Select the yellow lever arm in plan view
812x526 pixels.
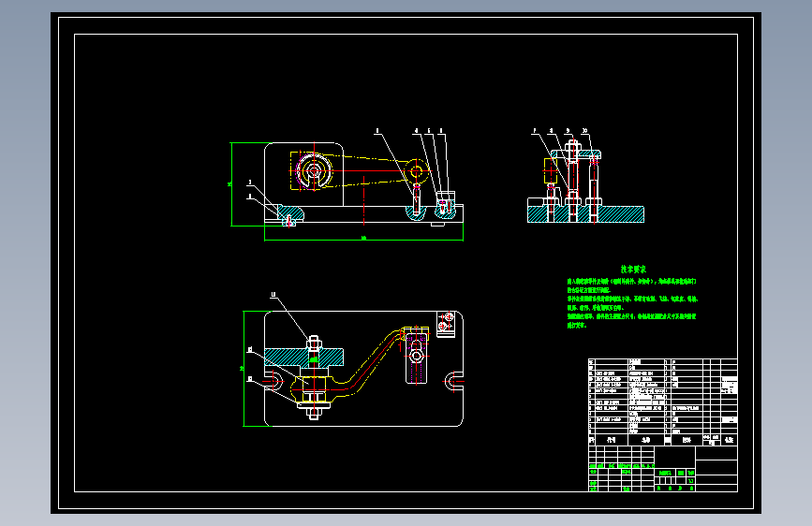click(358, 366)
